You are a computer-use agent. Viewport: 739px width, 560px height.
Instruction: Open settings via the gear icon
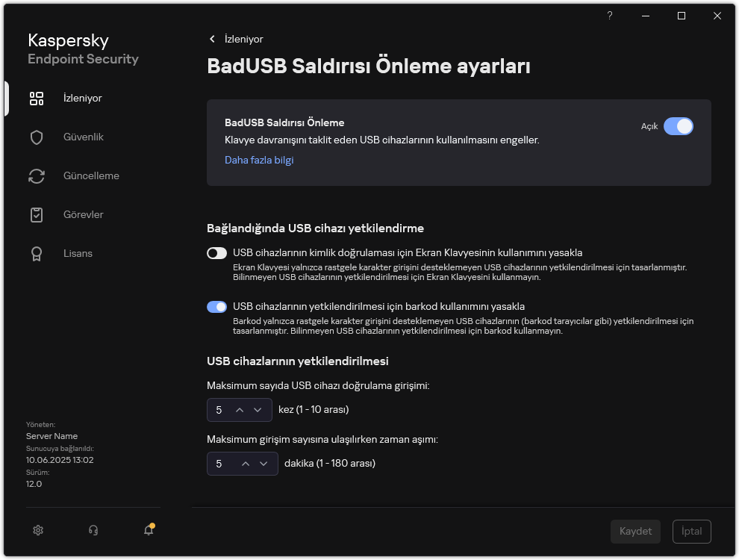(x=38, y=529)
